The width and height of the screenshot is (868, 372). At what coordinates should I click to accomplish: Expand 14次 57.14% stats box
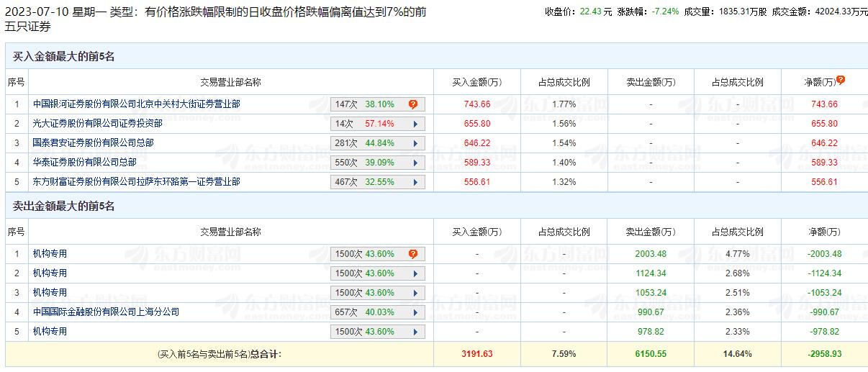(x=378, y=124)
